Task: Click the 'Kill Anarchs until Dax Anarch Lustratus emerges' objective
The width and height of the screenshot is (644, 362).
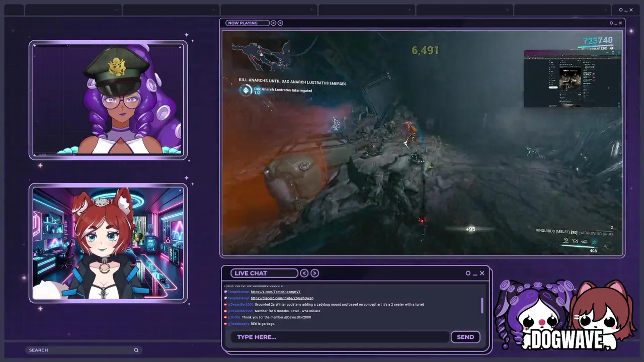Action: (x=292, y=81)
